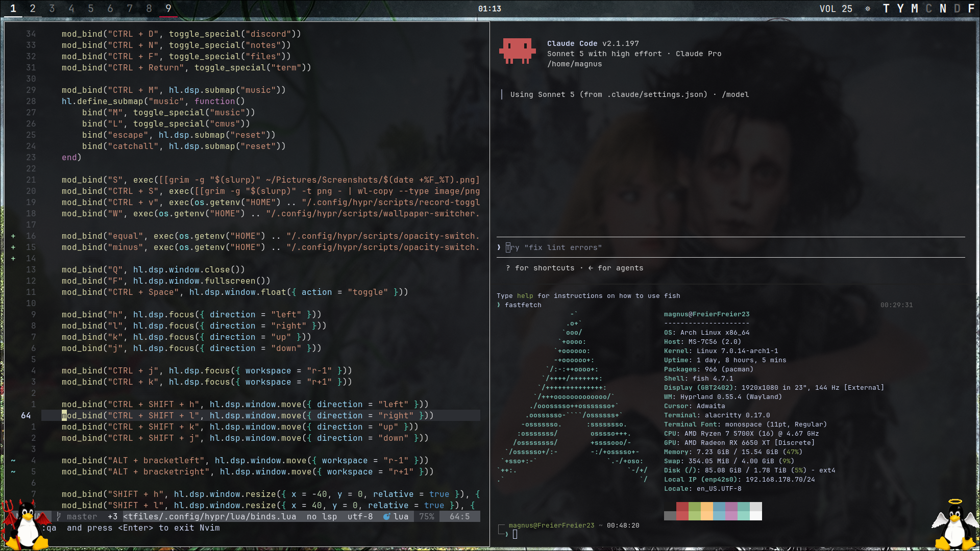
Task: Click "no lsp" in Nvim statusline
Action: (322, 517)
